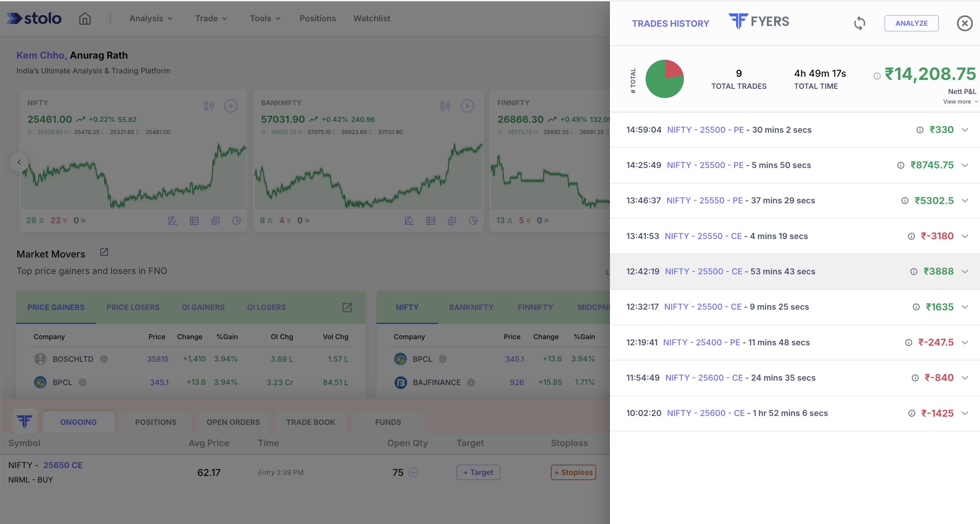This screenshot has height=524, width=980.
Task: Close the Trades History panel
Action: point(964,23)
